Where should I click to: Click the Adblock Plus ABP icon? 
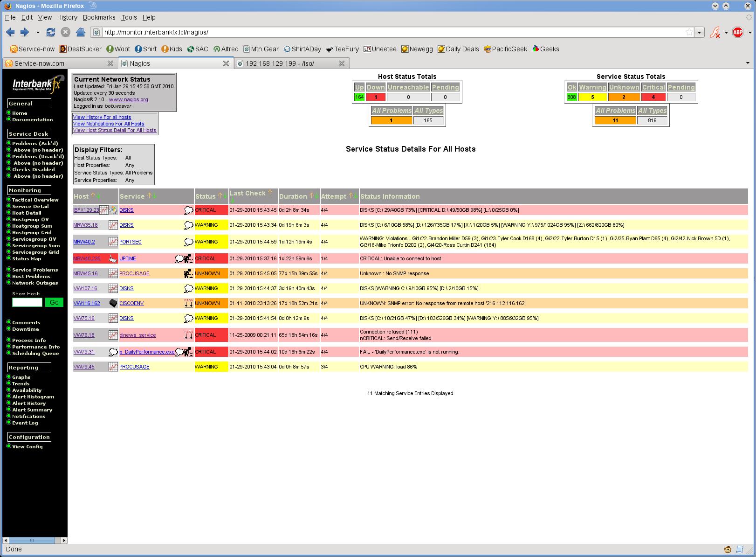737,32
